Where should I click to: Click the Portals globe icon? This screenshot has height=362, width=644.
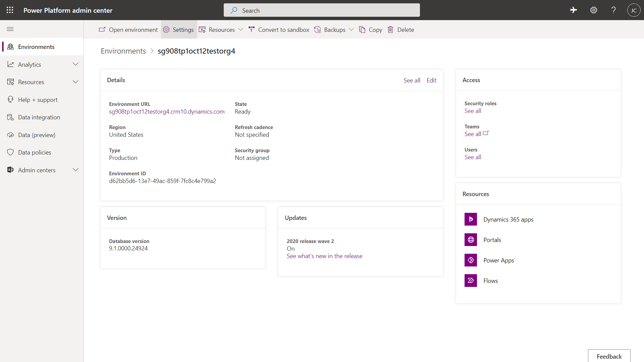(x=471, y=240)
